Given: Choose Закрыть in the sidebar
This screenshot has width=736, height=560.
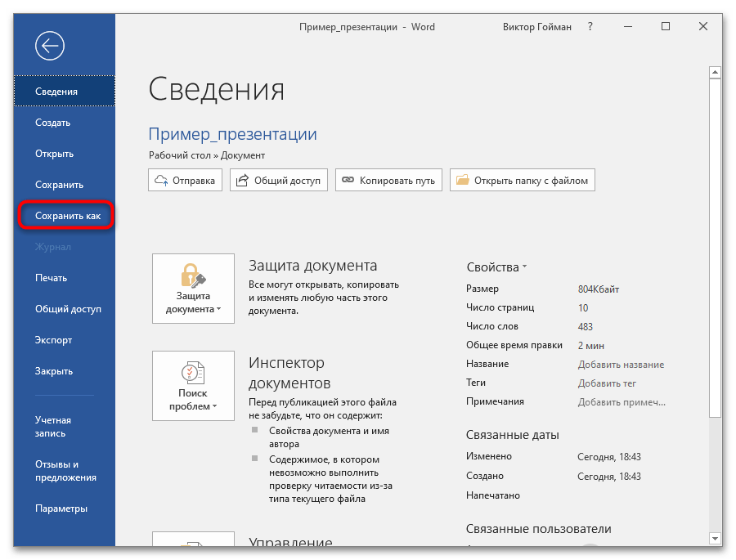Looking at the screenshot, I should click(65, 371).
